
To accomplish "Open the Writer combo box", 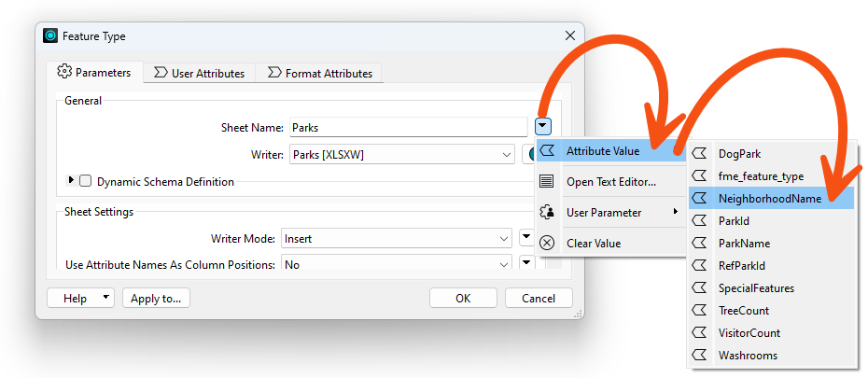I will pyautogui.click(x=402, y=155).
